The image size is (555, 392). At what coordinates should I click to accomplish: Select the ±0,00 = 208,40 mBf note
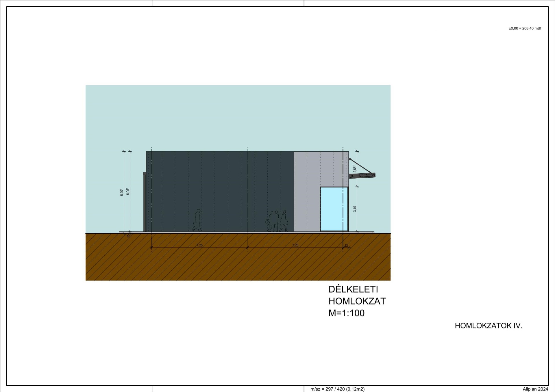(x=525, y=28)
